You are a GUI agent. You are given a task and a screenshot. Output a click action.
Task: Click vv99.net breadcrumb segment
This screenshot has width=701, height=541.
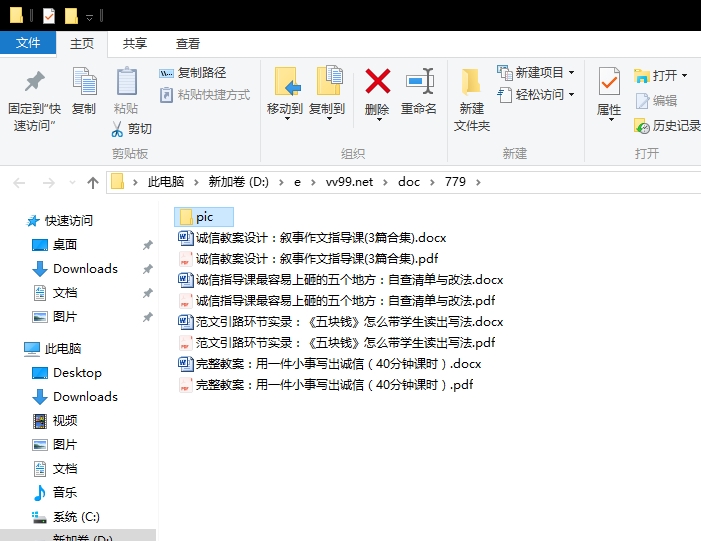(x=349, y=182)
